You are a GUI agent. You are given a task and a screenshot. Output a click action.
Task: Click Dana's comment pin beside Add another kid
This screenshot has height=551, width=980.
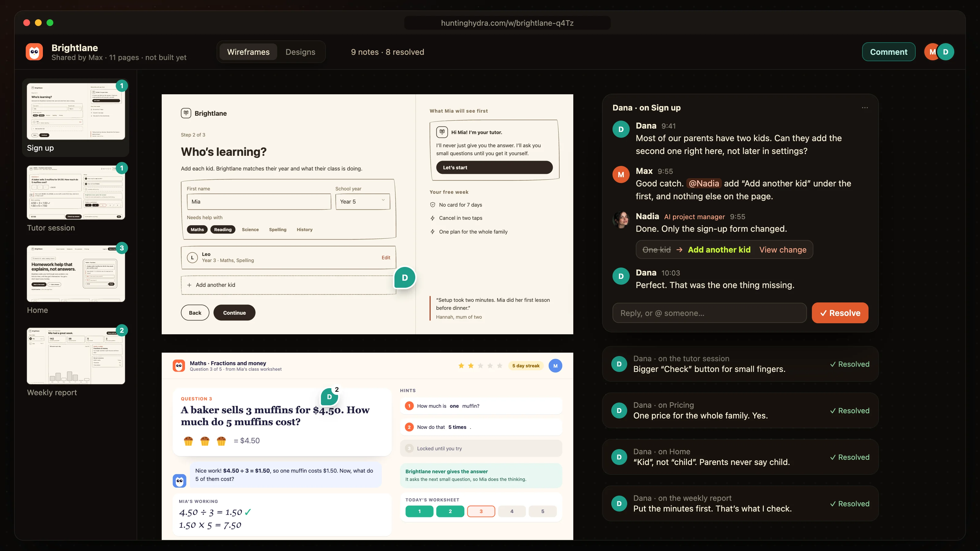pos(404,278)
